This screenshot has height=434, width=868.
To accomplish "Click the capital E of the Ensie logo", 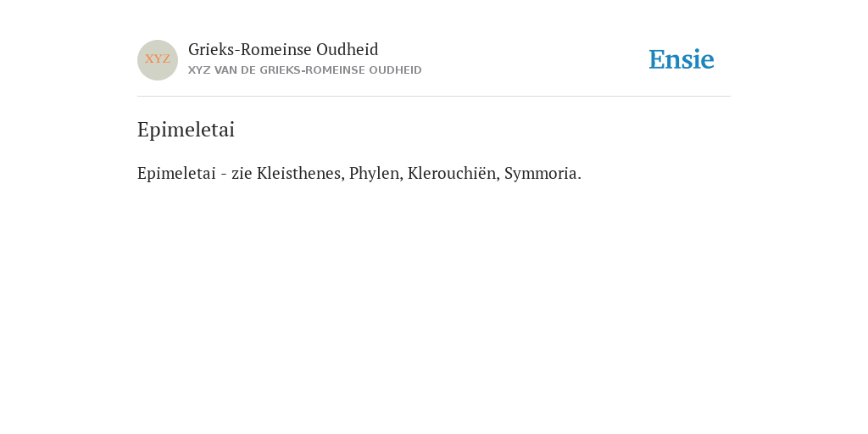I will coord(657,59).
